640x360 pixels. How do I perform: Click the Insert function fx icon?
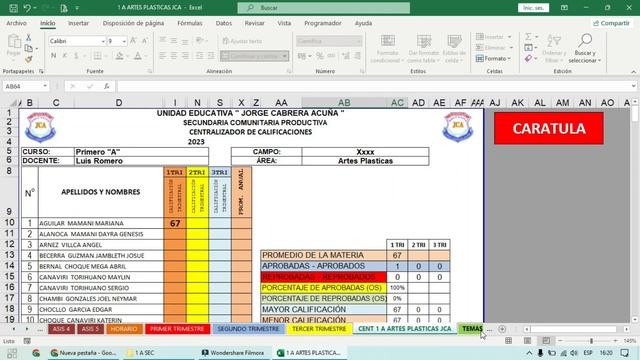pos(107,86)
